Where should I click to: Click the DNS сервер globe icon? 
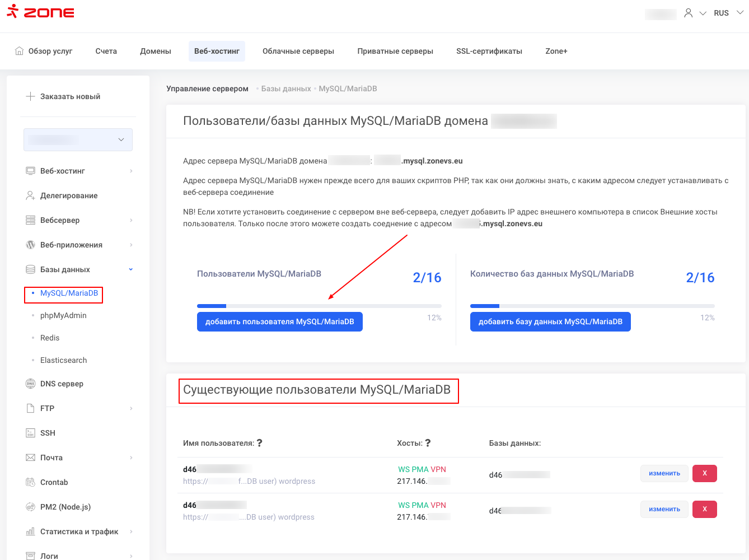coord(30,384)
